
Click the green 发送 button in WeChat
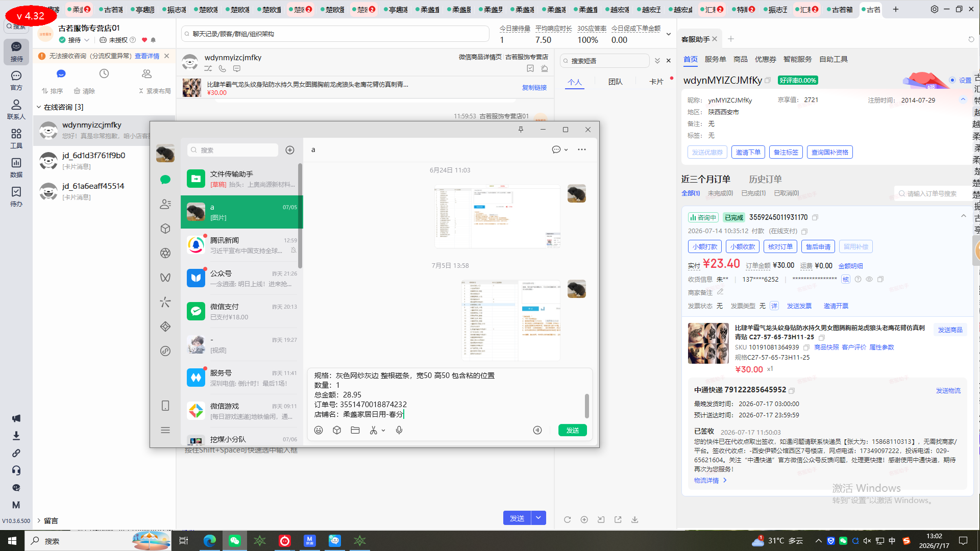point(573,430)
